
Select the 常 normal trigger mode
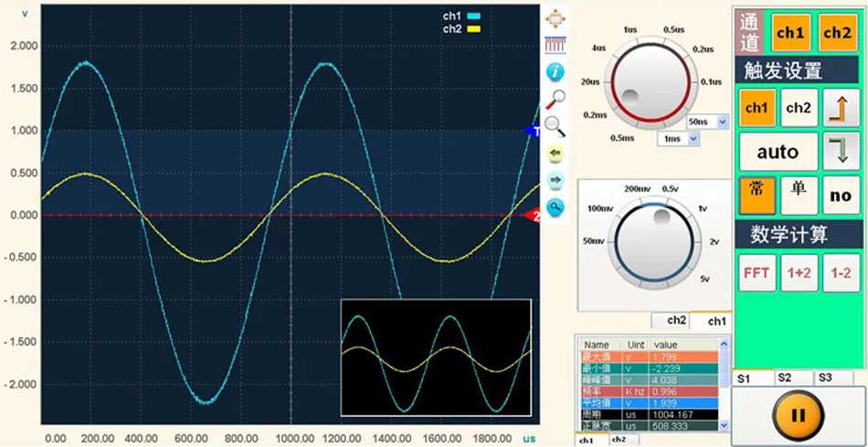[x=757, y=195]
